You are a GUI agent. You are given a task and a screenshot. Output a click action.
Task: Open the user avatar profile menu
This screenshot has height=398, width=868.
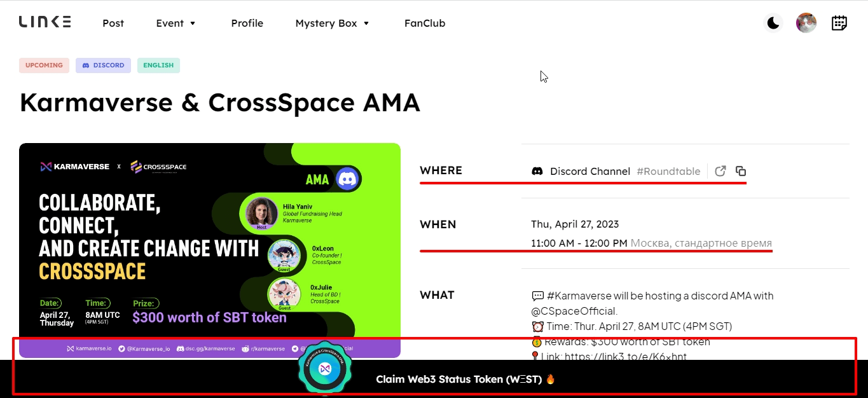[x=806, y=23]
